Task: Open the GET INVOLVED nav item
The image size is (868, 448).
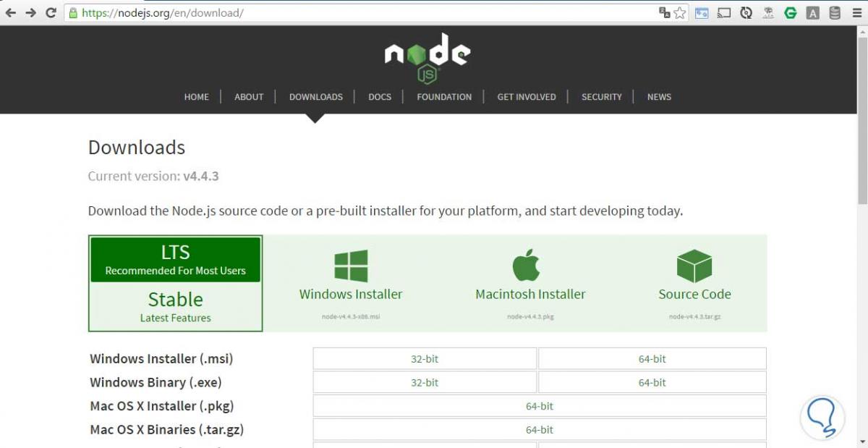Action: 527,97
